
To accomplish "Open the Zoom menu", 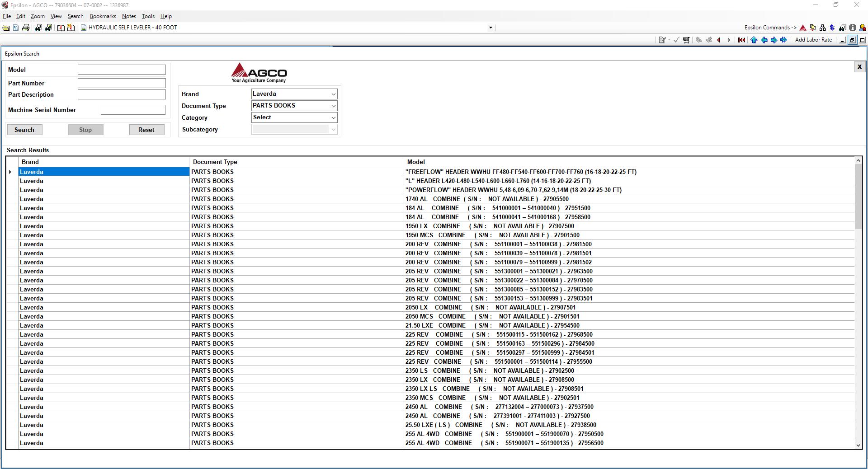I will [x=38, y=16].
